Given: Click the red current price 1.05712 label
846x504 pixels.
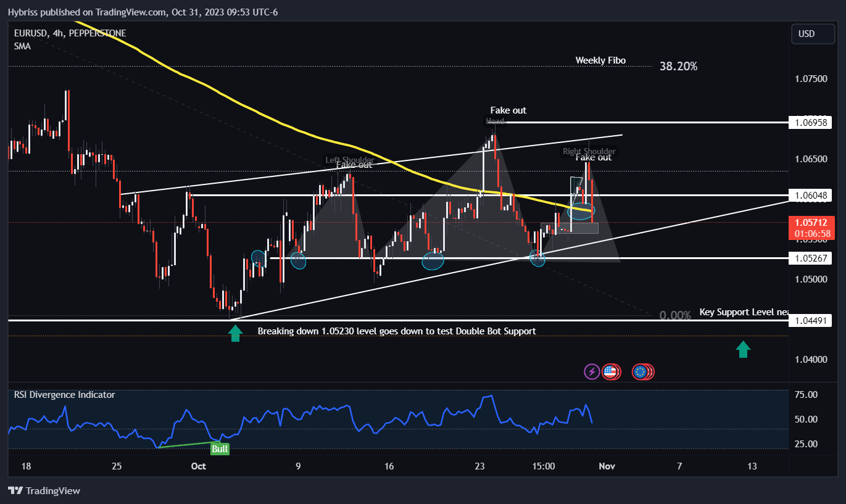Looking at the screenshot, I should pyautogui.click(x=812, y=228).
